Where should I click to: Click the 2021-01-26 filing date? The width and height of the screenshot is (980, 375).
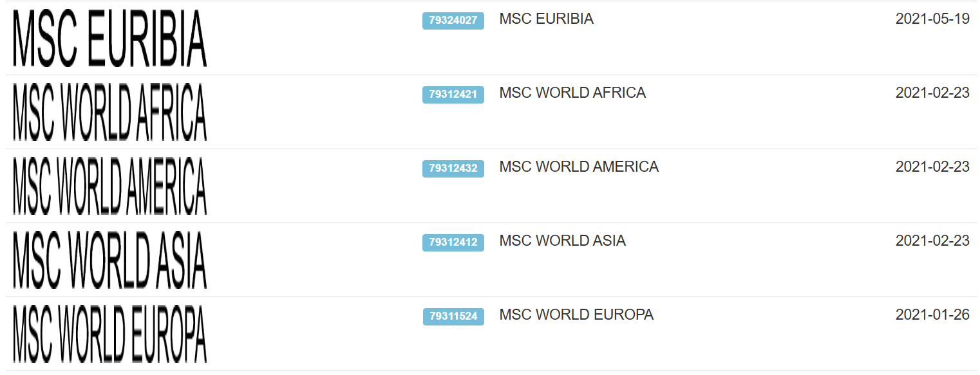click(x=932, y=315)
